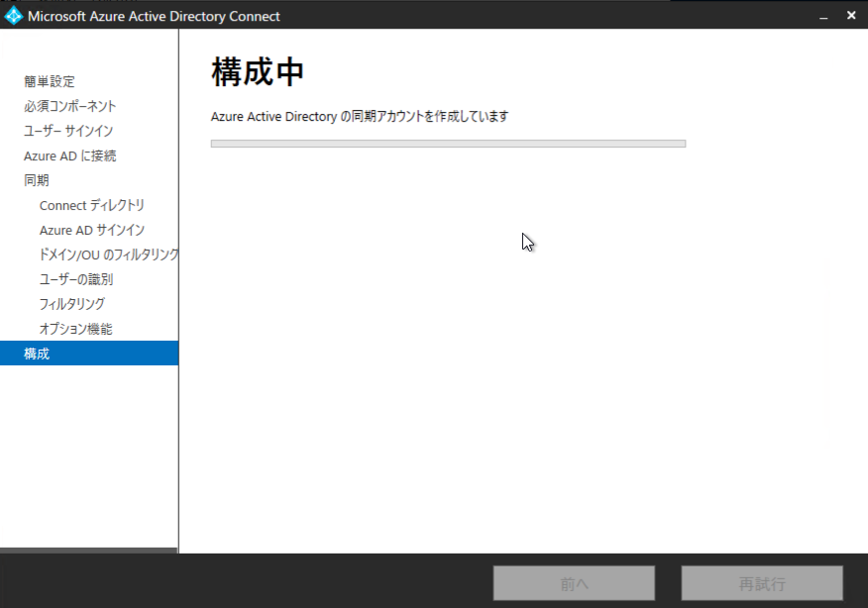Select 同期 section in sidebar

[x=37, y=180]
